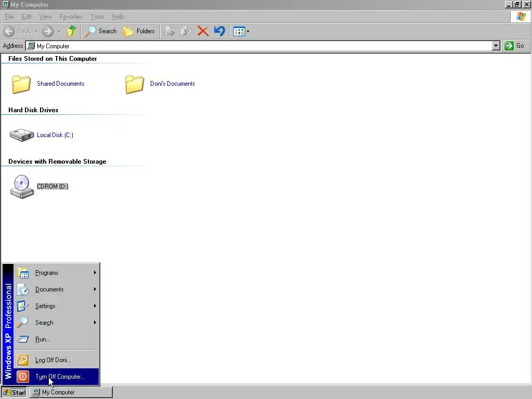532x399 pixels.
Task: Expand the Start menu Search submenu arrow
Action: click(95, 323)
